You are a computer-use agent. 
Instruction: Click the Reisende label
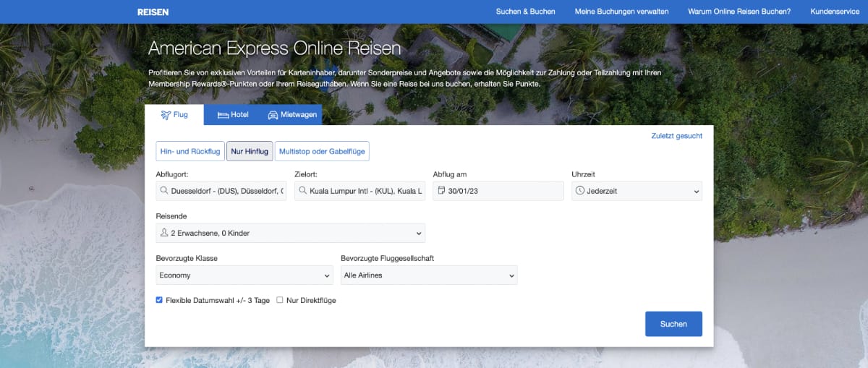point(171,216)
